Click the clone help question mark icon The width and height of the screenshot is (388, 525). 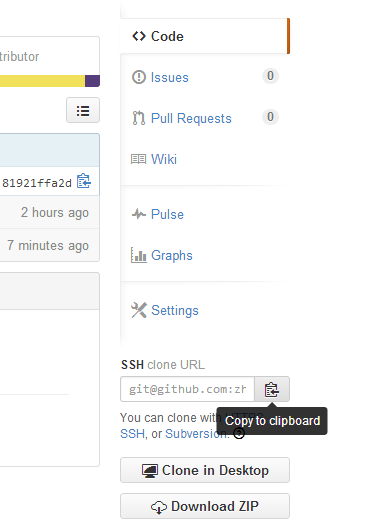click(239, 434)
